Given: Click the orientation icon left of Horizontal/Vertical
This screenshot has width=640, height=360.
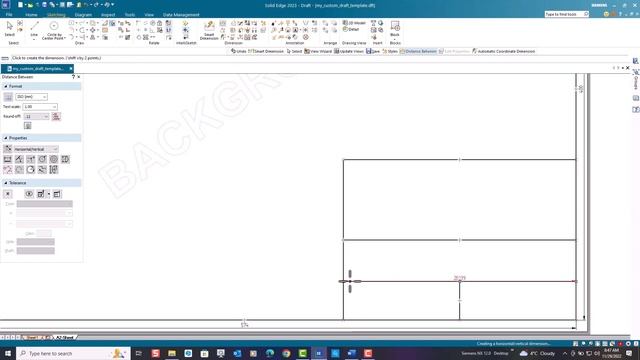Looking at the screenshot, I should (x=8, y=149).
